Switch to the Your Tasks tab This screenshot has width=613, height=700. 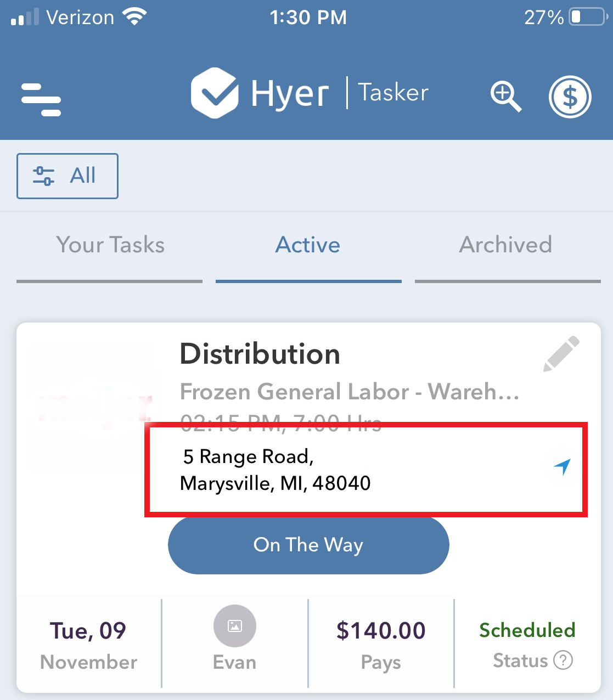click(x=110, y=245)
